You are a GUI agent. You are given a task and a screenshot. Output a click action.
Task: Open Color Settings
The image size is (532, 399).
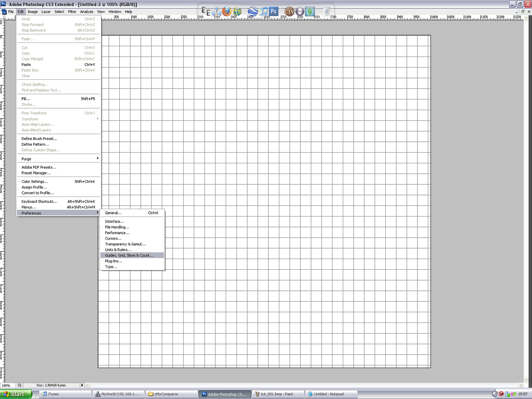coord(58,182)
